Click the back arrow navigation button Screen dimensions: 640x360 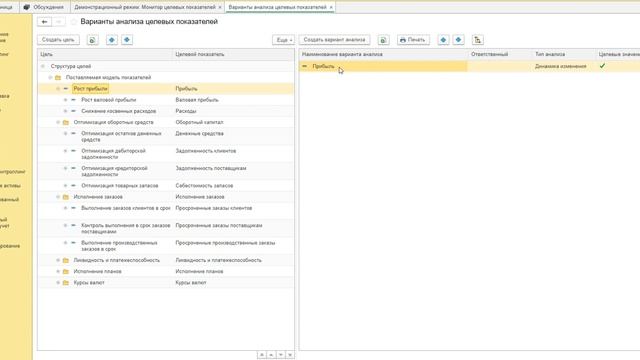44,22
